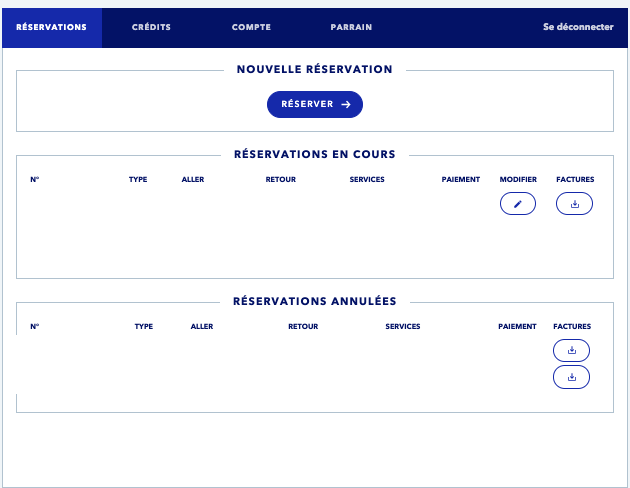630x488 pixels.
Task: Go to the Parrain tab
Action: pos(352,27)
